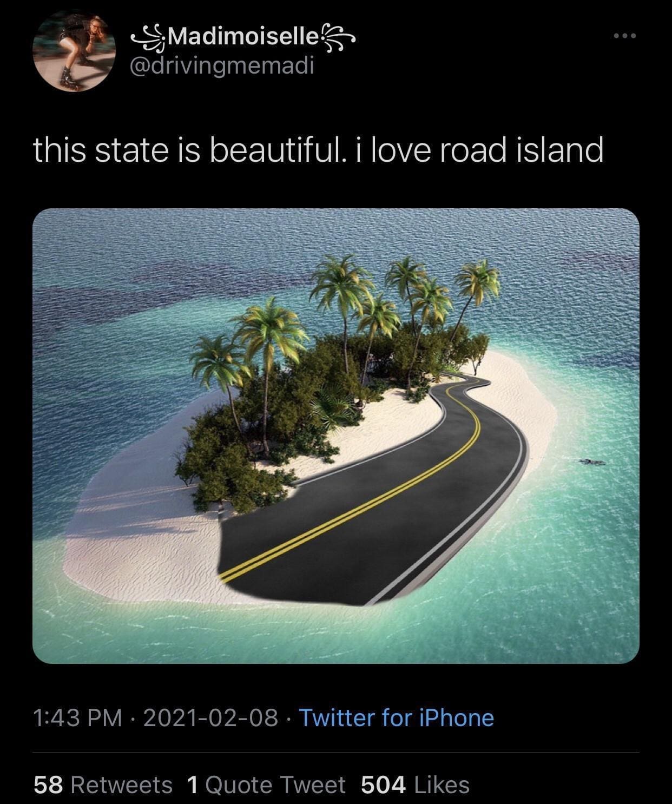Click the 2021-02-08 date

(x=210, y=717)
